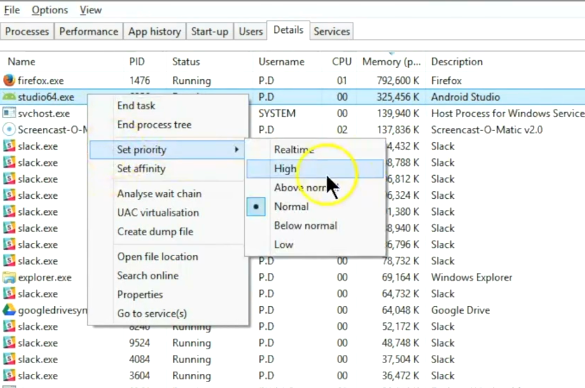Switch to the Processes tab
The width and height of the screenshot is (585, 388).
[x=27, y=31]
